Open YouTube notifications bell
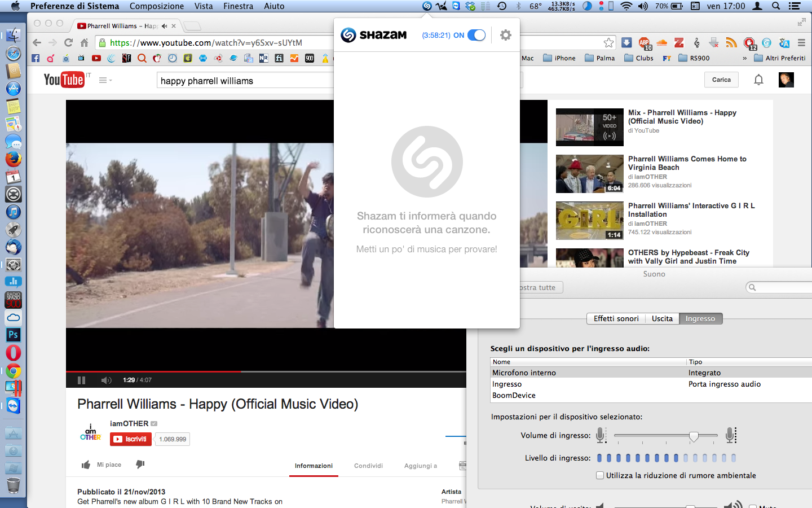This screenshot has height=508, width=812. pos(758,80)
